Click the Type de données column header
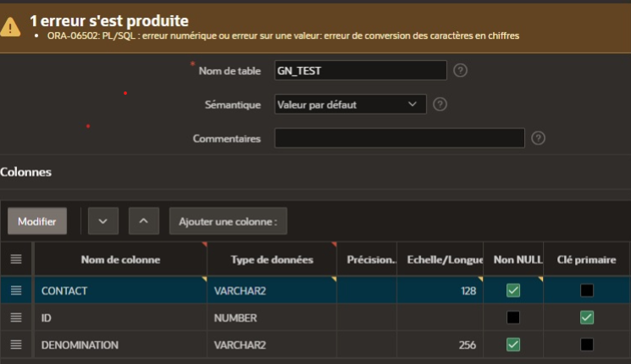This screenshot has width=631, height=364. tap(271, 259)
